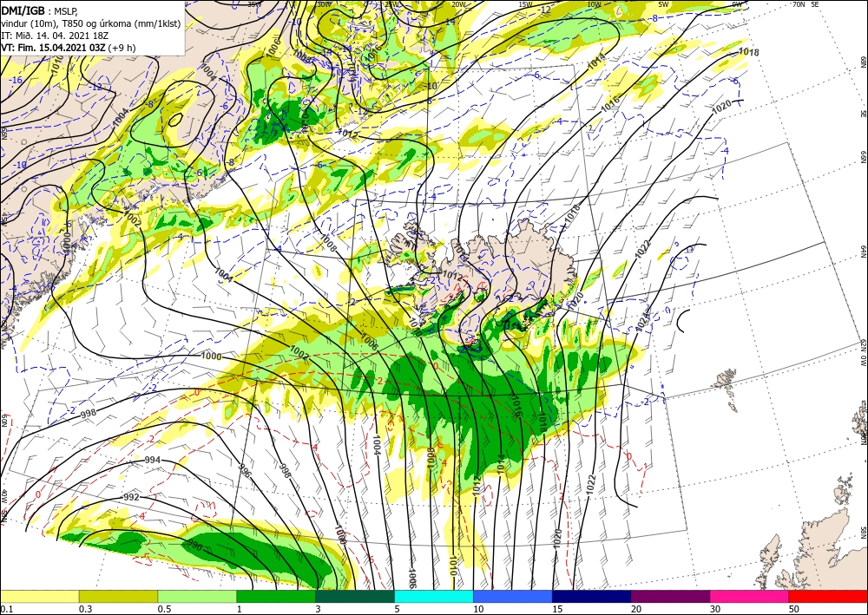Click the navy 15 mm legend swatch
This screenshot has width=868, height=615.
(592, 596)
